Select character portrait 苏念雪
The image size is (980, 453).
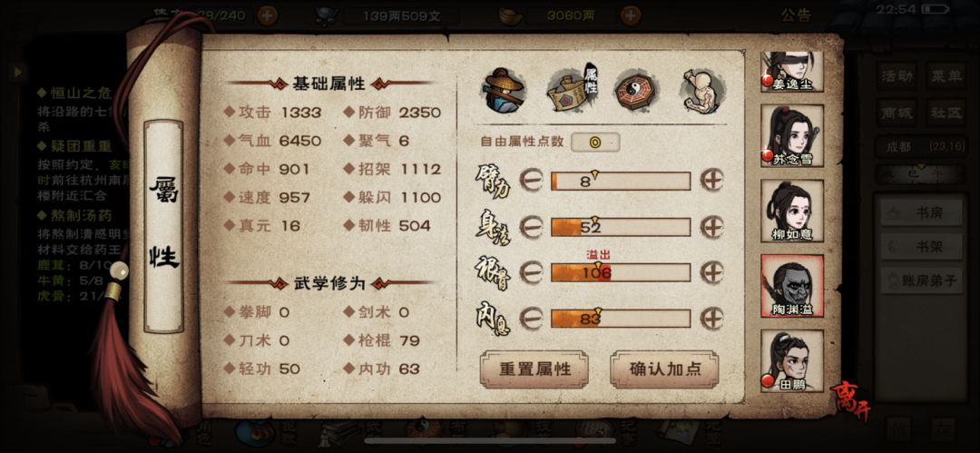[792, 136]
